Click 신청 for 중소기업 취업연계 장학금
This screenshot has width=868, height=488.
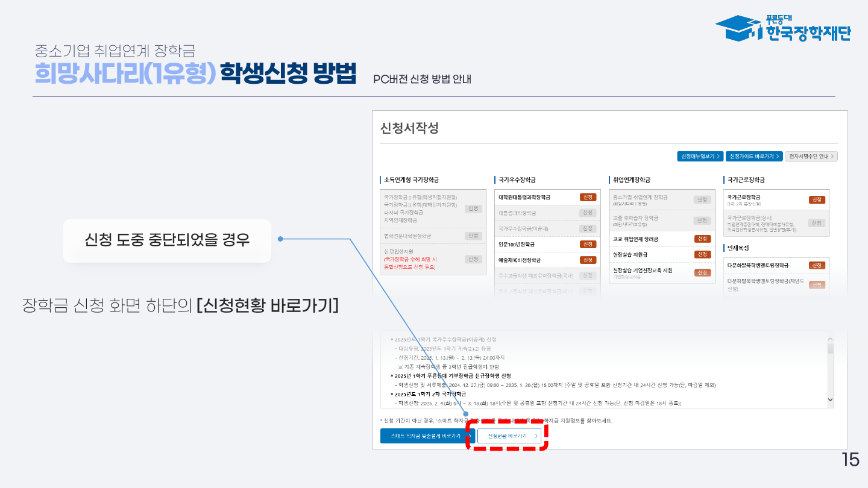[x=702, y=200]
